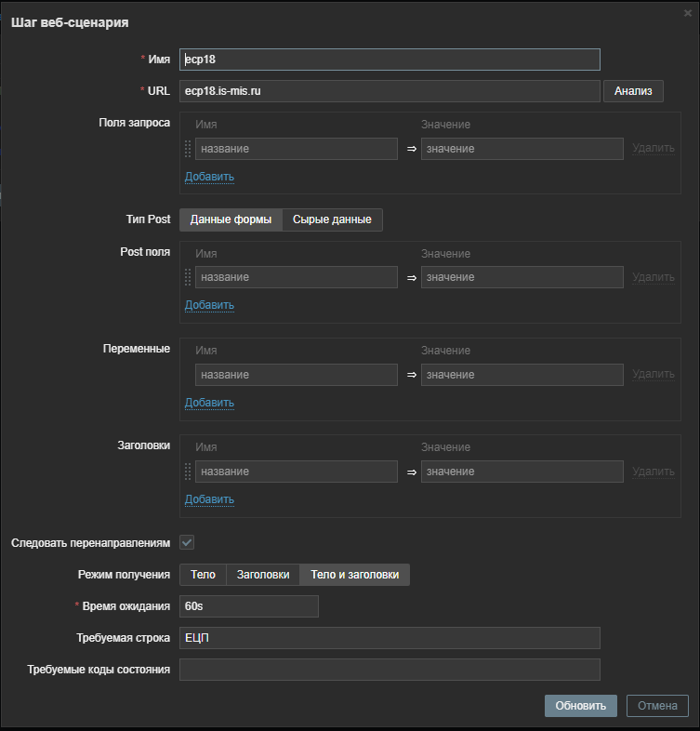Viewport: 700px width, 731px height.
Task: Click drag handle in headers row
Action: click(x=188, y=472)
